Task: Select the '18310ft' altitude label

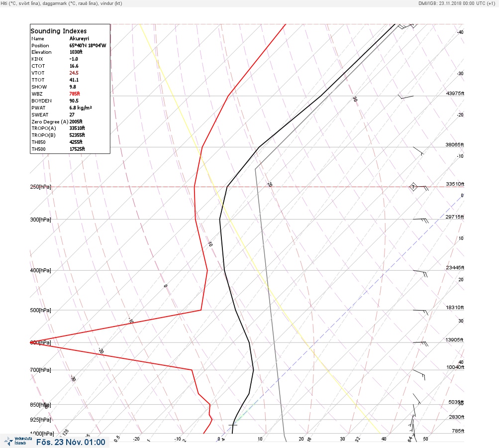Action: pyautogui.click(x=455, y=307)
